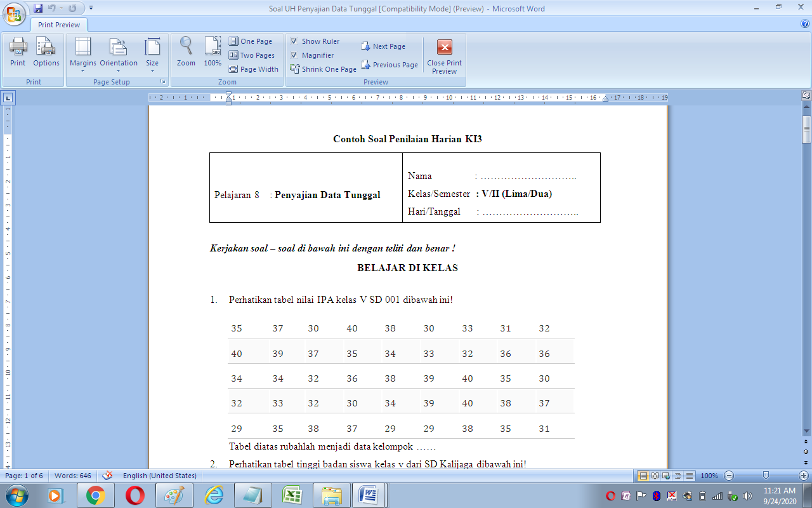Toggle the ruler view button above scrollbar
This screenshot has height=508, width=812.
point(806,96)
